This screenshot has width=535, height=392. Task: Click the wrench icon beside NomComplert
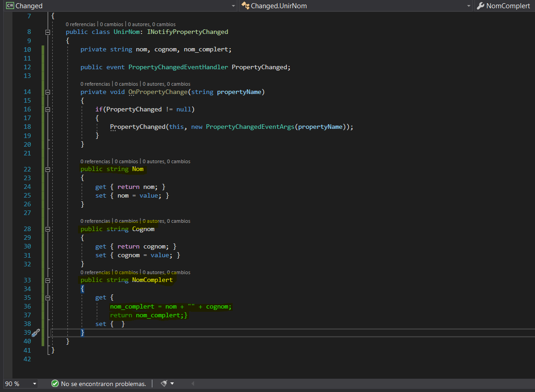coord(480,6)
